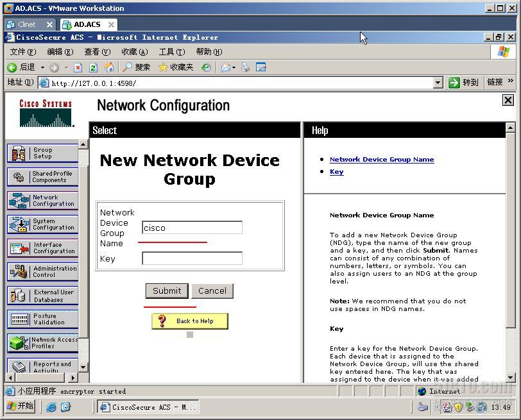The image size is (521, 420).
Task: Open System Configuration sidebar section
Action: (x=42, y=224)
